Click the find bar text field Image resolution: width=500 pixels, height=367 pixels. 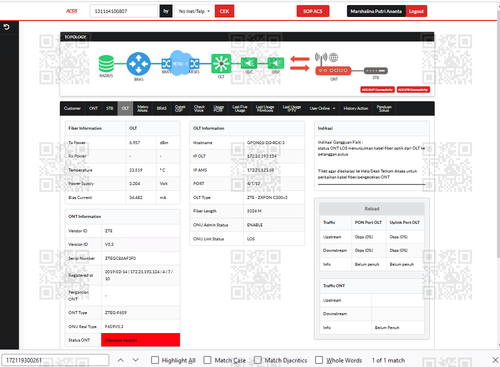pos(55,360)
